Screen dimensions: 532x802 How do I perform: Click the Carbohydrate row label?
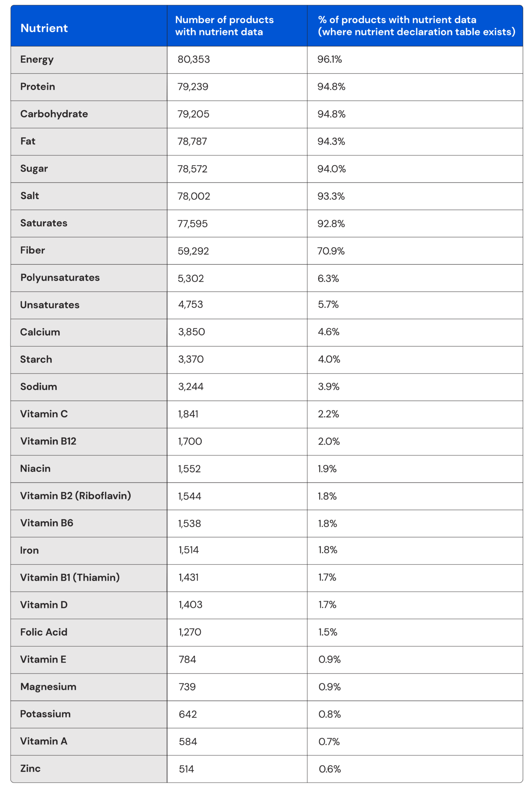(54, 114)
